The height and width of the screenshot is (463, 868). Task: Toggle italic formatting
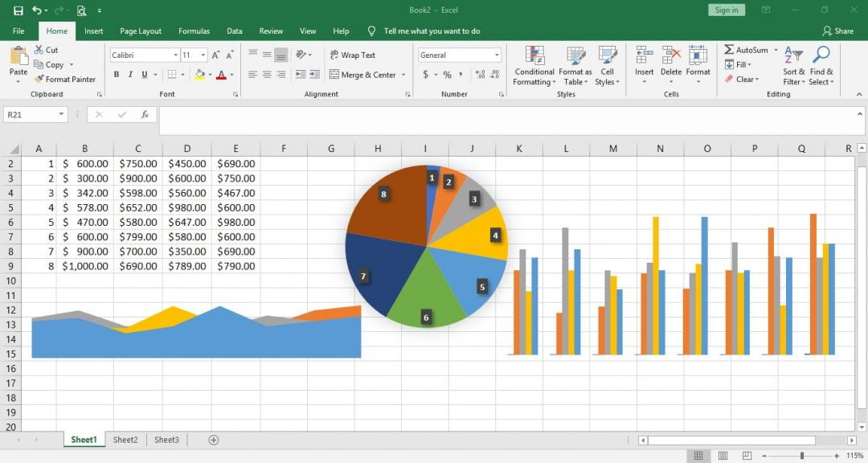tap(129, 73)
